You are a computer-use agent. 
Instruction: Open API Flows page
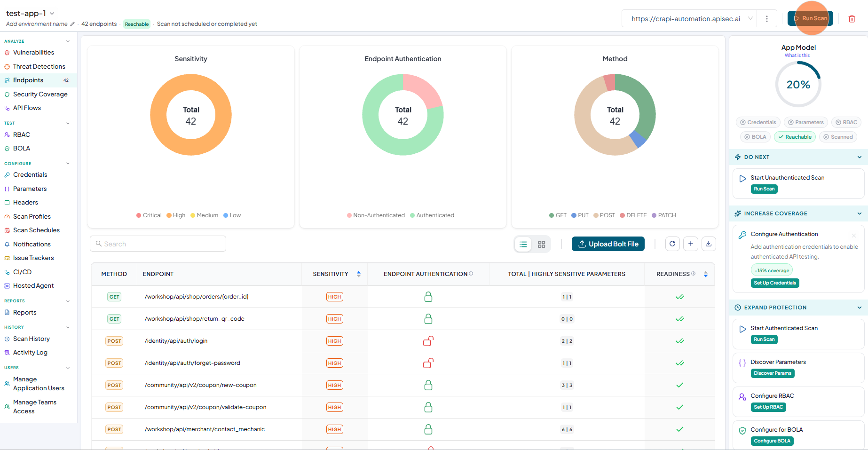tap(27, 108)
